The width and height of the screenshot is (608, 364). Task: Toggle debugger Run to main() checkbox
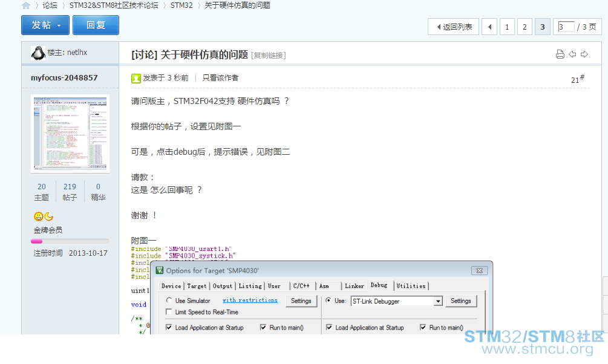coord(423,327)
